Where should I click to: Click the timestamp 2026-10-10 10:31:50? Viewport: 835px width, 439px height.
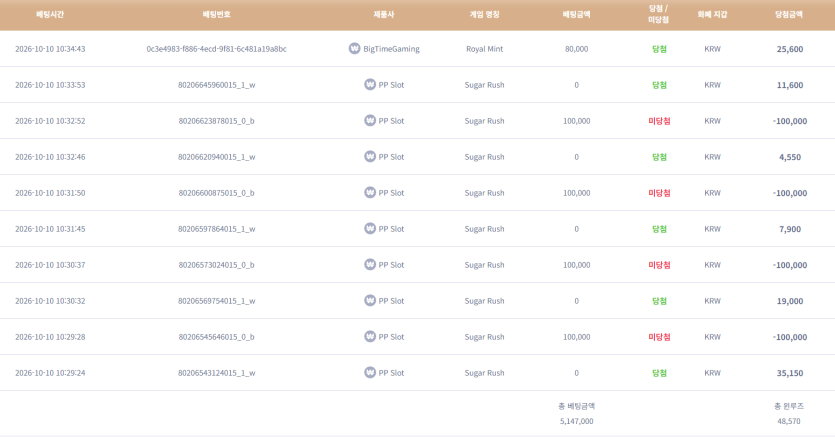click(x=50, y=193)
